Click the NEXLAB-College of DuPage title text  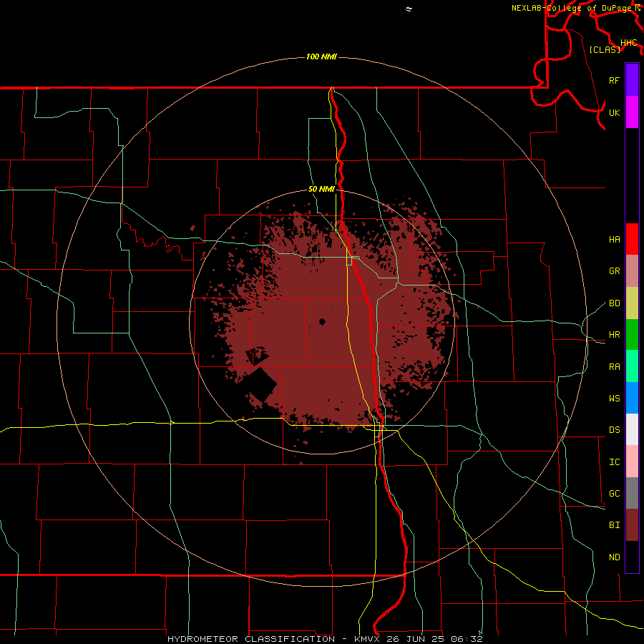572,8
